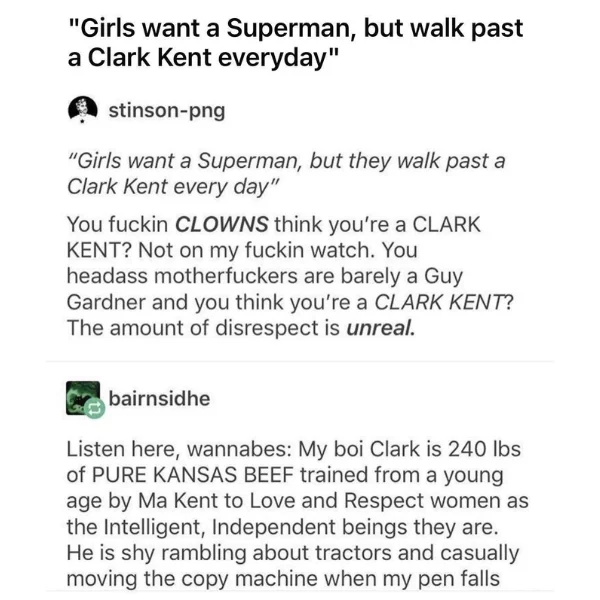
Task: Select the bold post title heading
Action: [295, 42]
